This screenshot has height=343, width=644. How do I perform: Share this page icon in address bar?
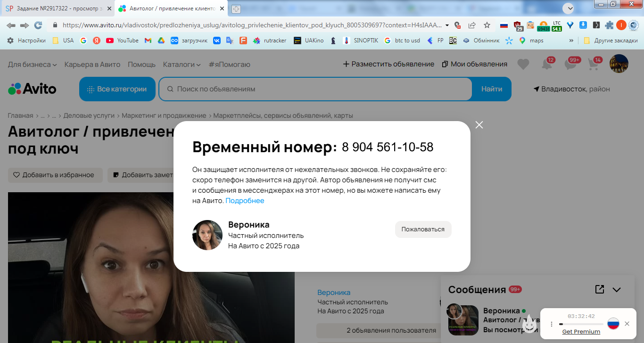point(472,25)
